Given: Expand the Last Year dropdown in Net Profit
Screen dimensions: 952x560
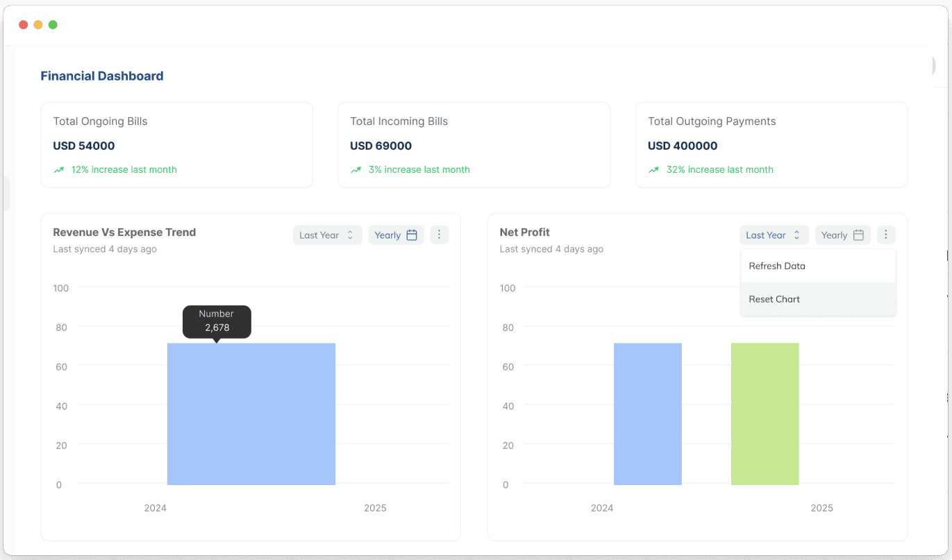Looking at the screenshot, I should pos(774,235).
